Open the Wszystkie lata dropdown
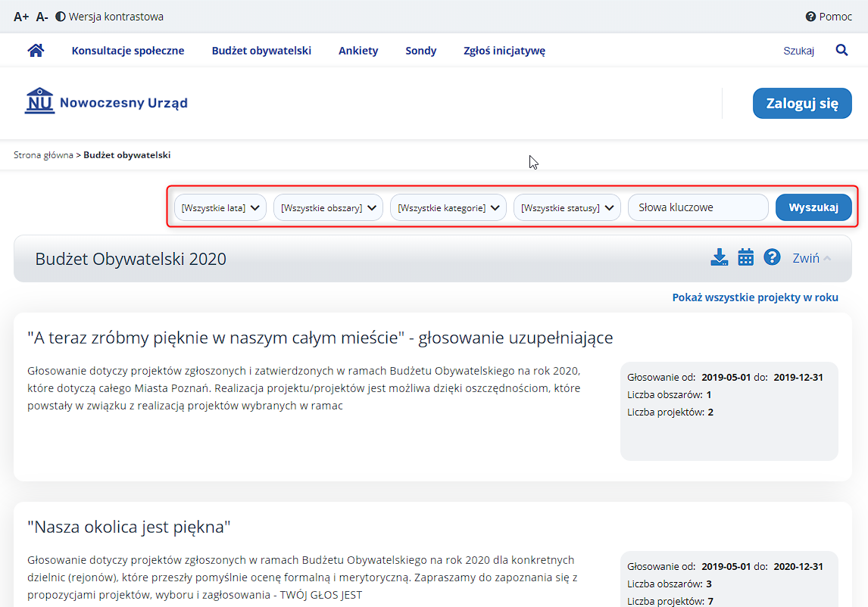 [x=220, y=207]
